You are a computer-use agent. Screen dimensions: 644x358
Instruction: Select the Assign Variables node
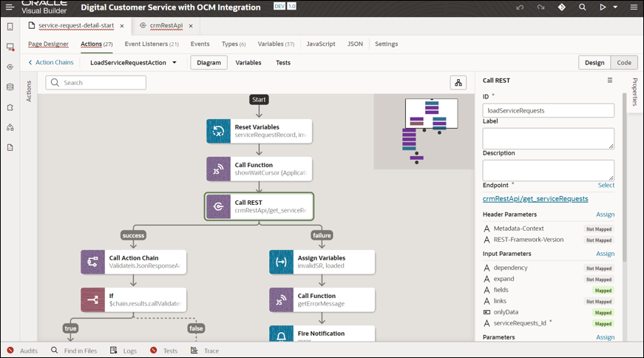coord(322,262)
